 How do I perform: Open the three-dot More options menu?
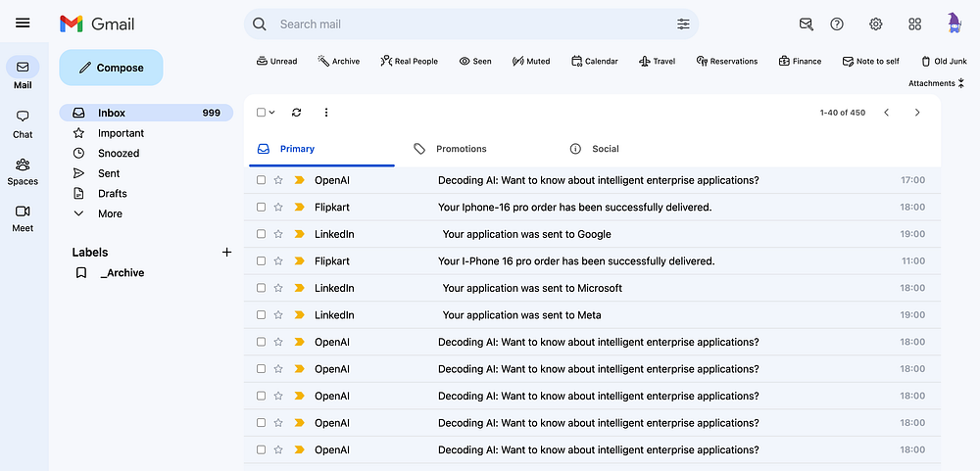click(326, 113)
